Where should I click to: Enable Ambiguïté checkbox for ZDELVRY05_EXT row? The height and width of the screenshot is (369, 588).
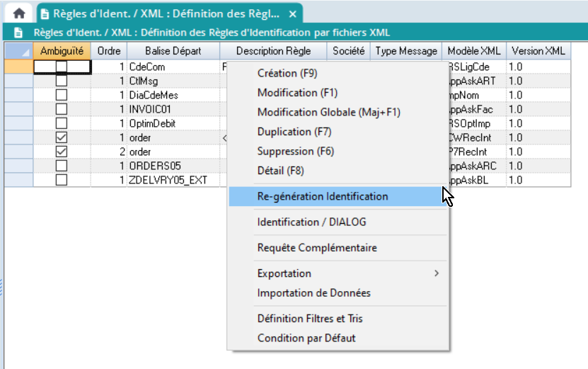(62, 180)
